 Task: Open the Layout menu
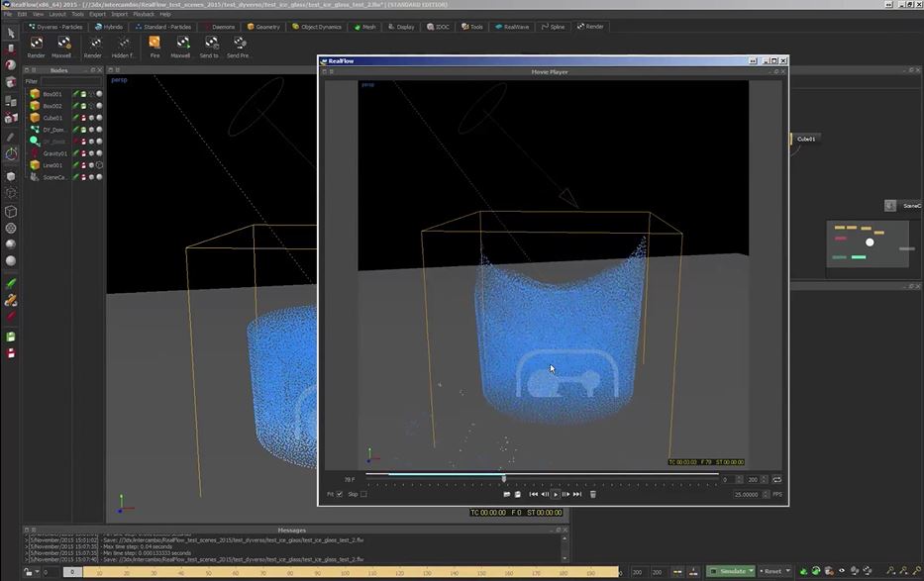point(57,14)
